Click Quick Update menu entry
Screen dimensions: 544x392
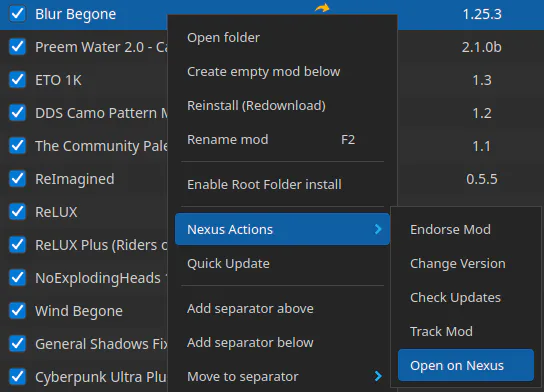pos(282,263)
